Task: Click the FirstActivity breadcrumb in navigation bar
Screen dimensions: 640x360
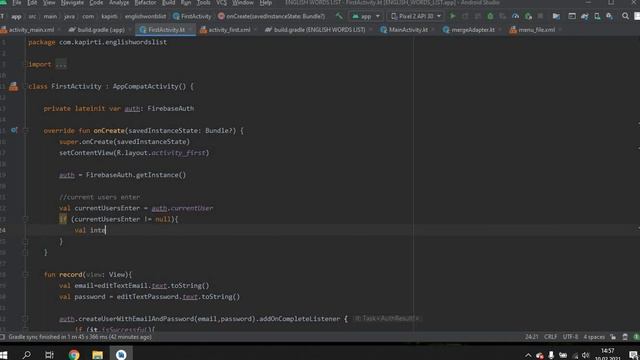Action: 192,16
